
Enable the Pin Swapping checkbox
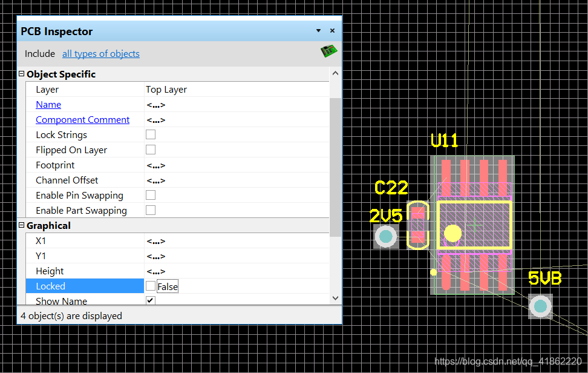[151, 195]
